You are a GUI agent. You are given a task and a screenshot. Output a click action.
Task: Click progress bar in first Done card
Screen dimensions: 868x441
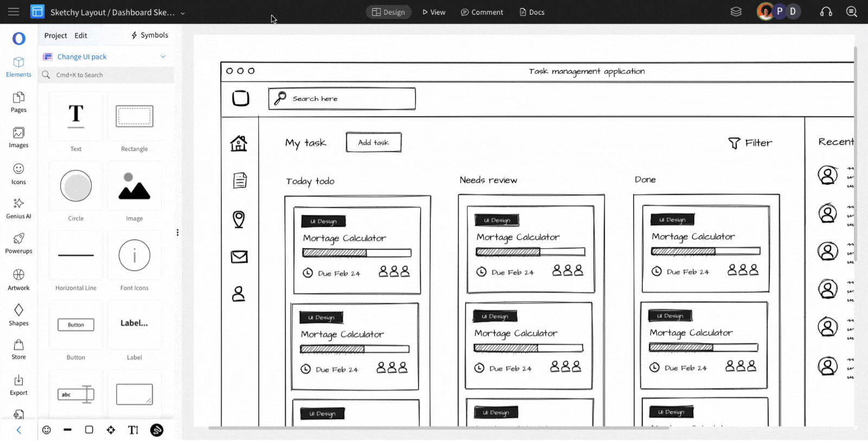[x=705, y=251]
